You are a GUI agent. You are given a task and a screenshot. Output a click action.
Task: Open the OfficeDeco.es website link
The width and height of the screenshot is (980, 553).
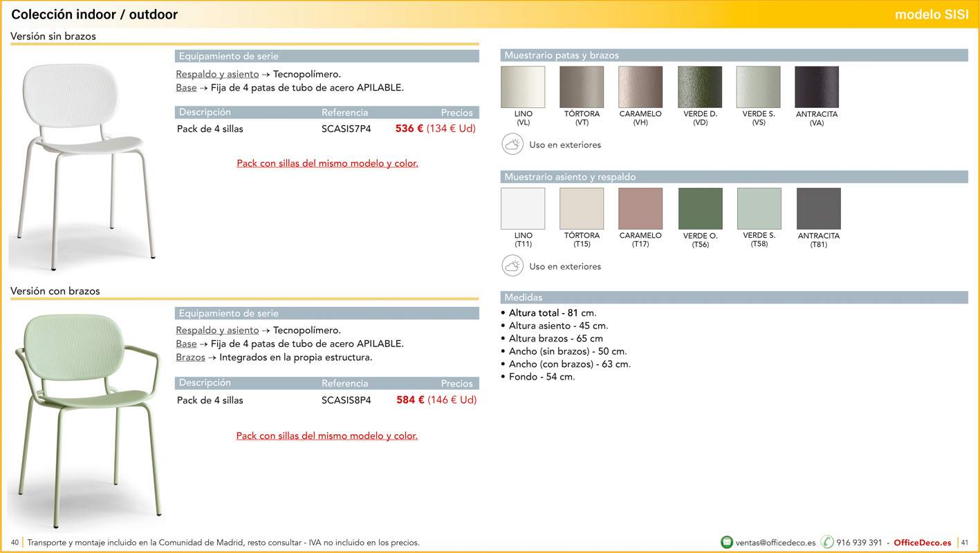click(922, 543)
